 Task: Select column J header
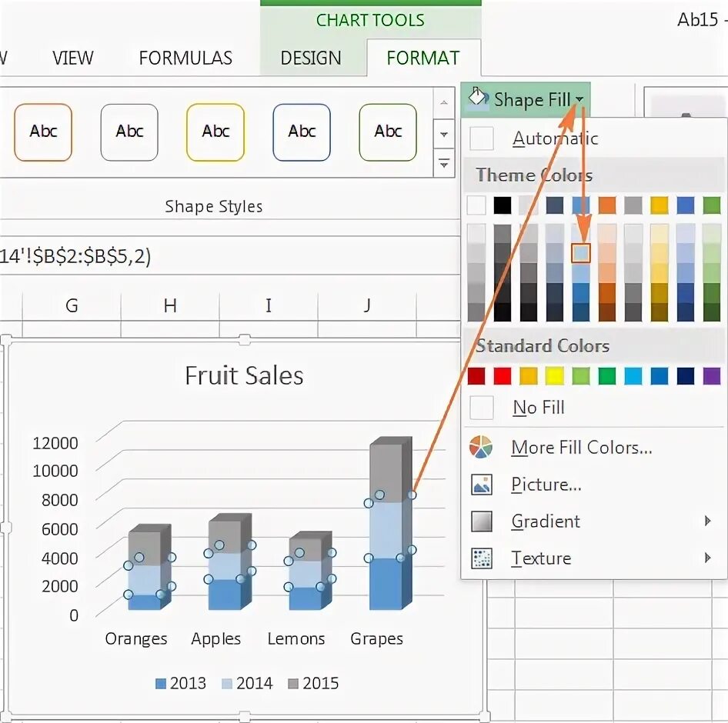point(367,306)
